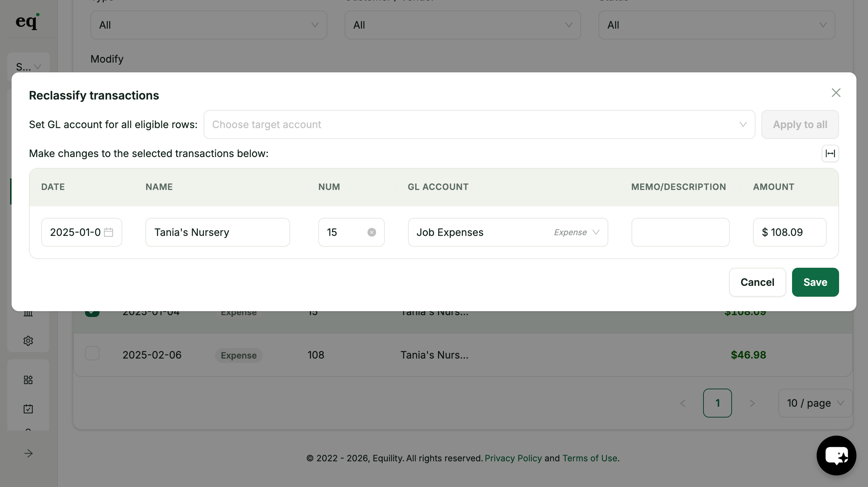Open the apps grid sidebar icon

[x=28, y=380]
